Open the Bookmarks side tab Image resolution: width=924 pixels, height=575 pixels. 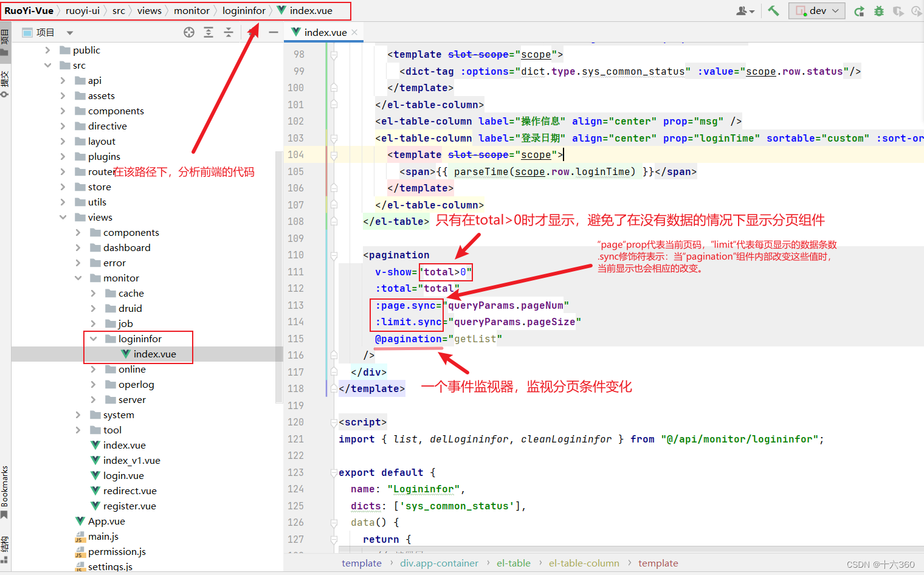click(5, 492)
